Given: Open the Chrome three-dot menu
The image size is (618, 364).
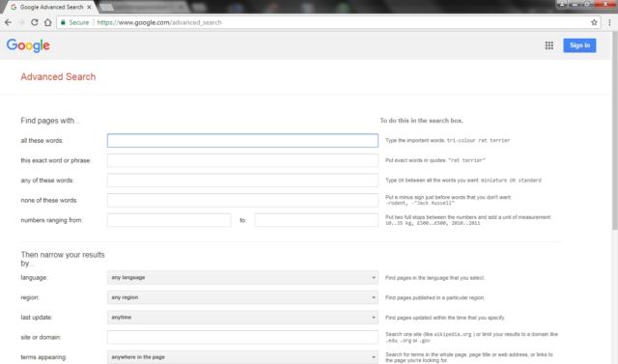Looking at the screenshot, I should coord(609,22).
